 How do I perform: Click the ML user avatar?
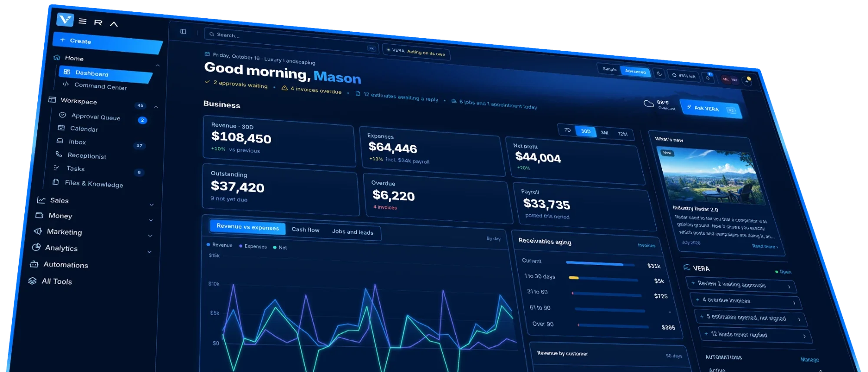[725, 80]
